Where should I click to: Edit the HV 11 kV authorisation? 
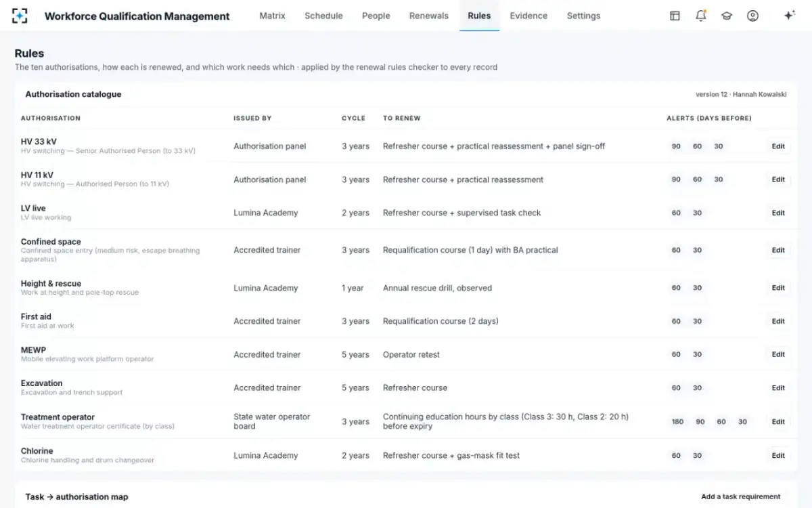click(778, 179)
